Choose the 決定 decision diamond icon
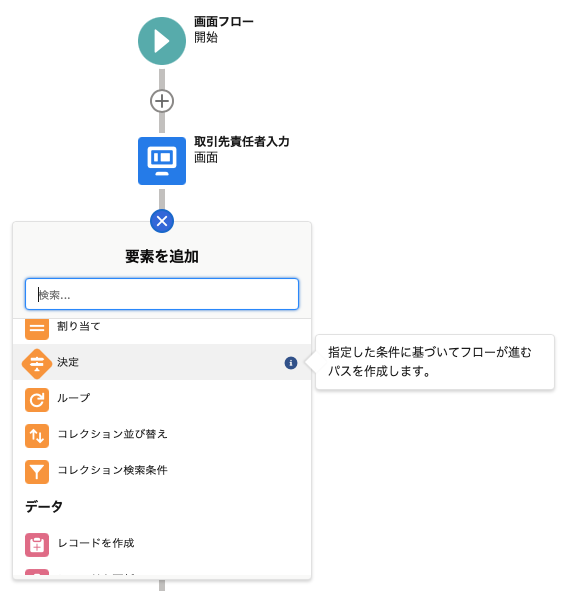 tap(37, 364)
